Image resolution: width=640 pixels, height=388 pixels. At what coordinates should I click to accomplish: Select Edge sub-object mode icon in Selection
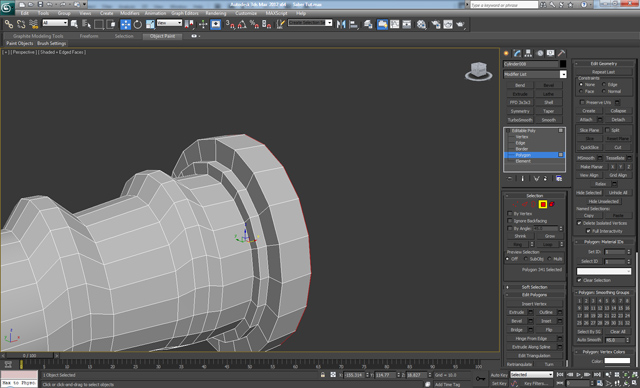click(x=525, y=204)
